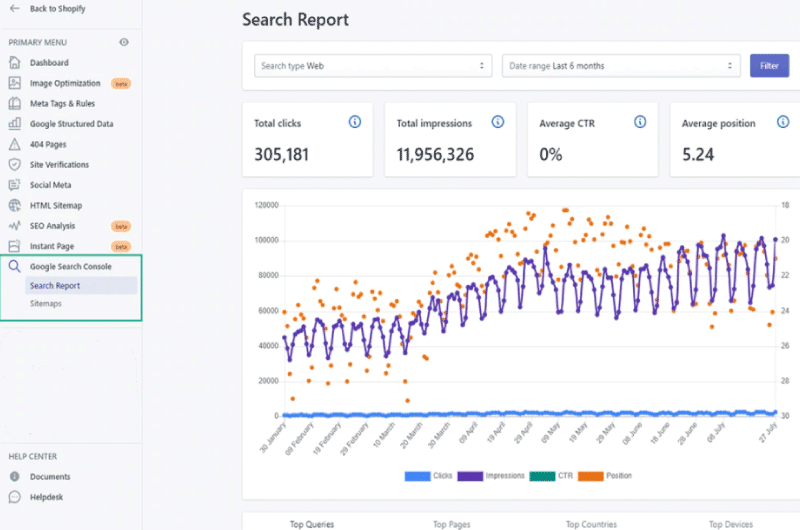Click the Total clicks value 305,181
Viewport: 800px width, 530px height.
point(282,154)
